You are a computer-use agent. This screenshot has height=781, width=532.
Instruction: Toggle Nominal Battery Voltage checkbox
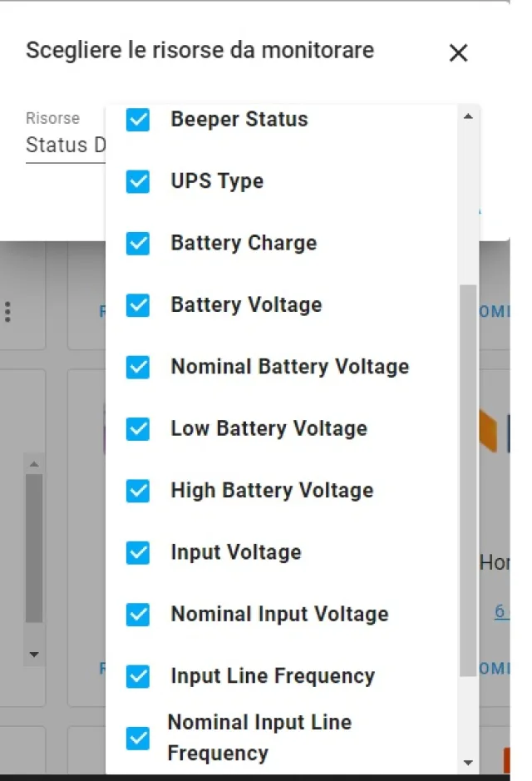coord(138,367)
